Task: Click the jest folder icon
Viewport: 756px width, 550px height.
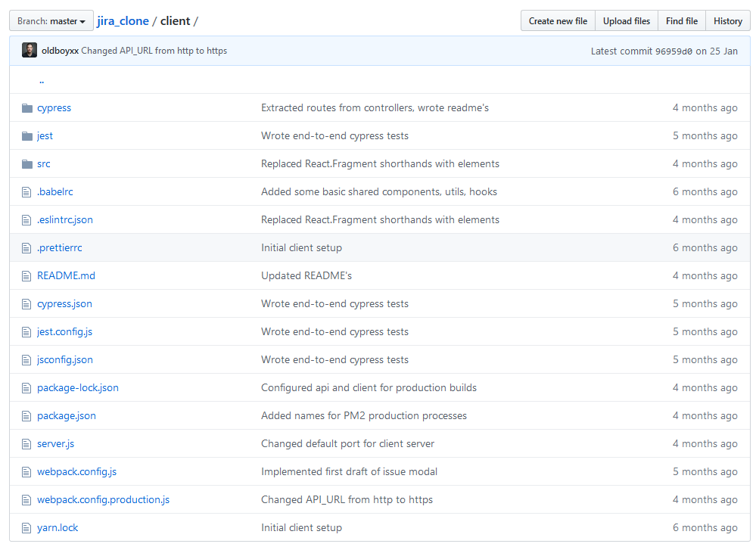Action: [26, 135]
